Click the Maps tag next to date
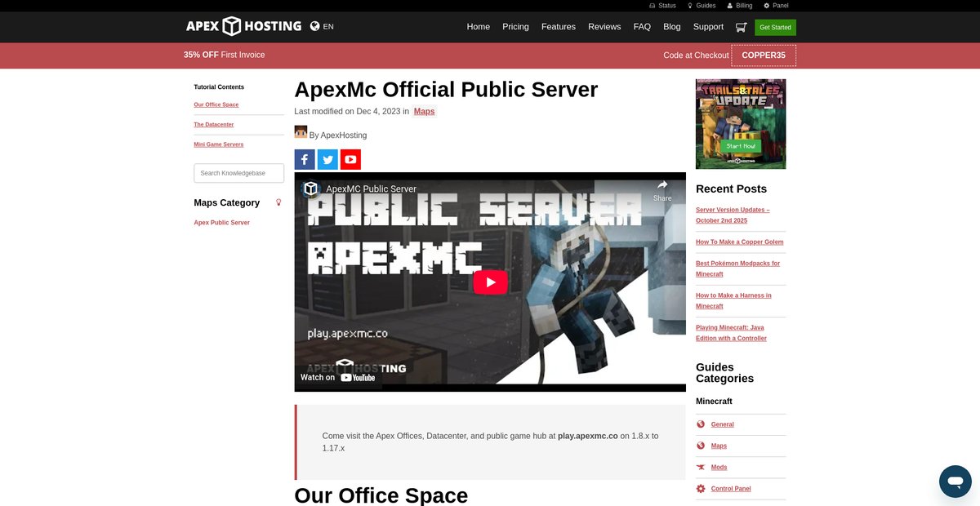The width and height of the screenshot is (980, 506). coord(425,111)
